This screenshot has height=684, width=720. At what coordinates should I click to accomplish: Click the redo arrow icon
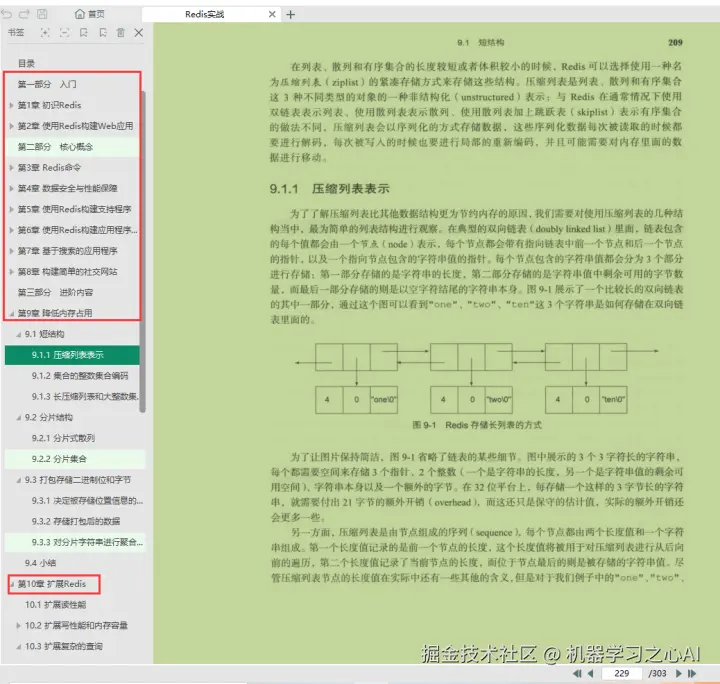coord(24,14)
